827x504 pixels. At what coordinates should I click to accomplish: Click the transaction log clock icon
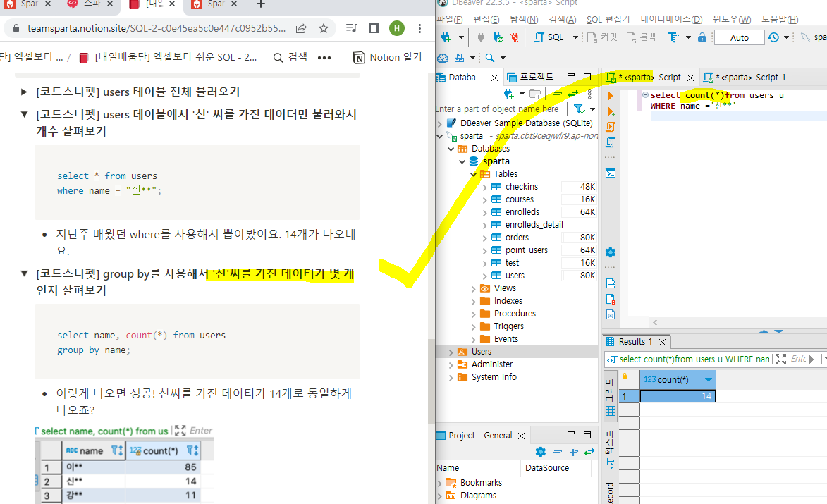(x=773, y=37)
